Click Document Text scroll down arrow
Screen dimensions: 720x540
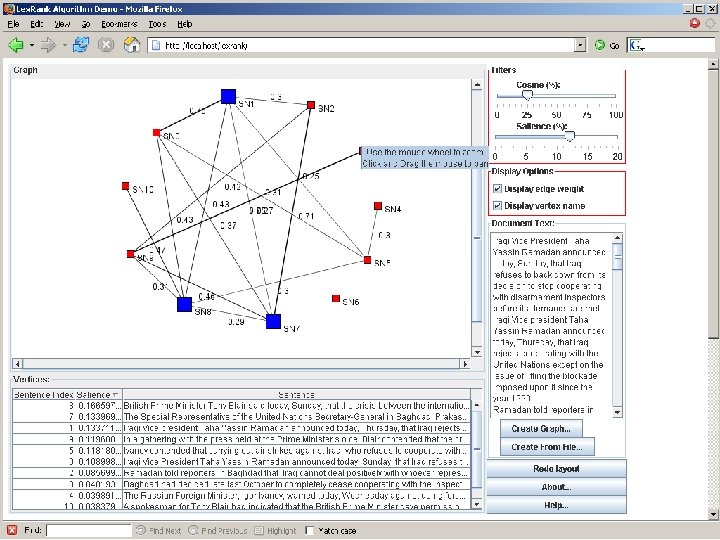click(617, 412)
